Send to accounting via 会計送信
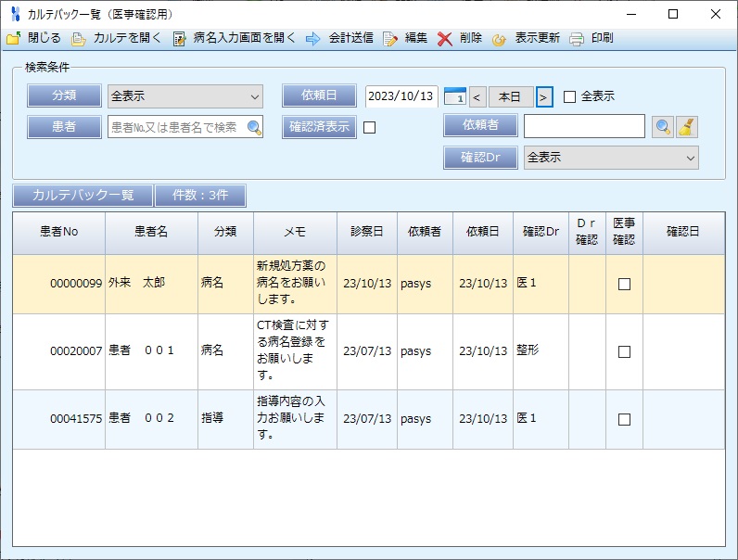Image resolution: width=738 pixels, height=560 pixels. click(x=313, y=39)
